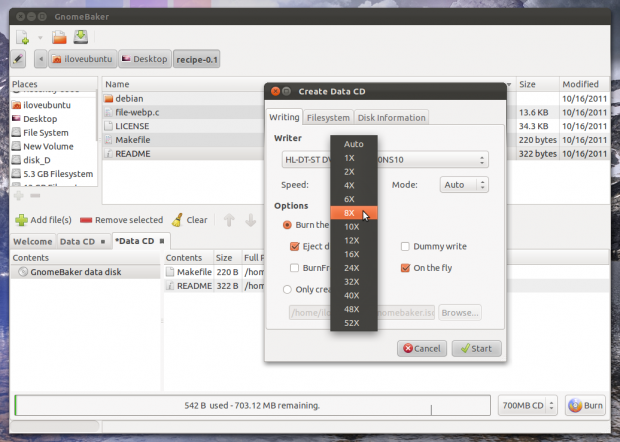The width and height of the screenshot is (620, 442).
Task: Choose 10X speed option
Action: point(353,227)
